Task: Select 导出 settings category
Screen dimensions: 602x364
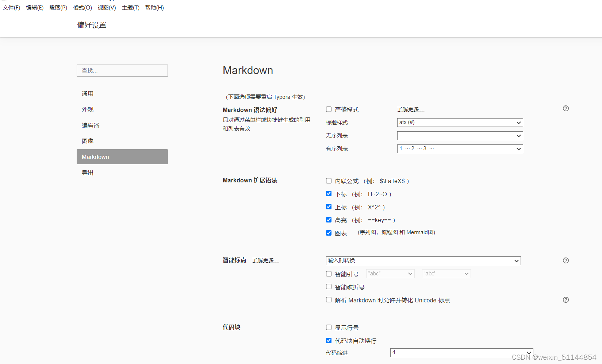Action: [x=122, y=173]
